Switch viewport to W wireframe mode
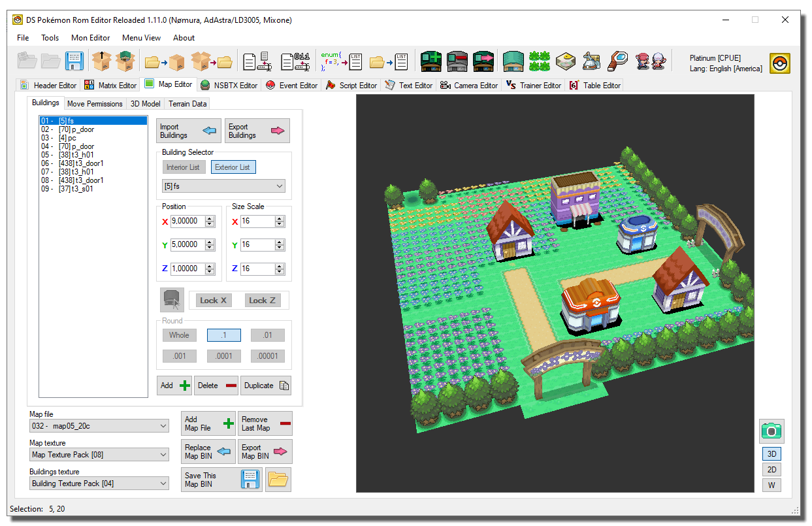The height and width of the screenshot is (526, 812). click(771, 485)
